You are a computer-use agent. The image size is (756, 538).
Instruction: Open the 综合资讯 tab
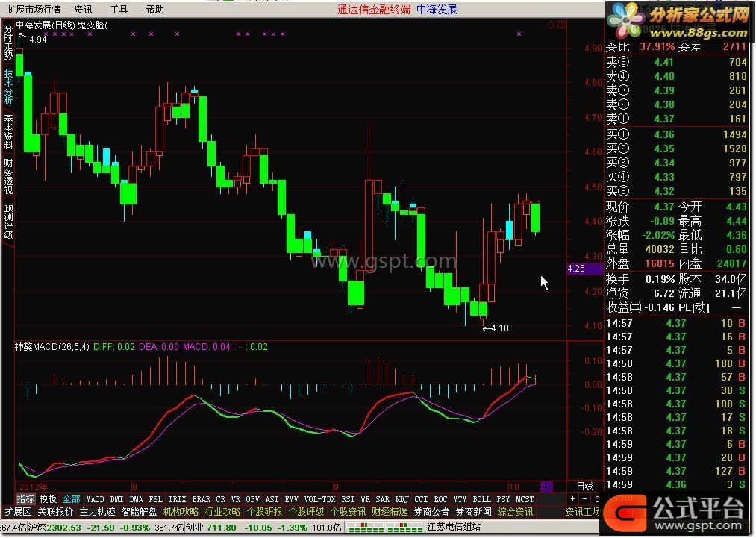[515, 511]
